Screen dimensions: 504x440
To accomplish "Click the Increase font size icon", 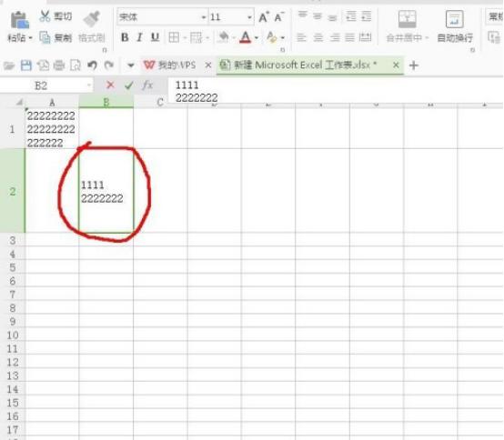I will pyautogui.click(x=264, y=17).
